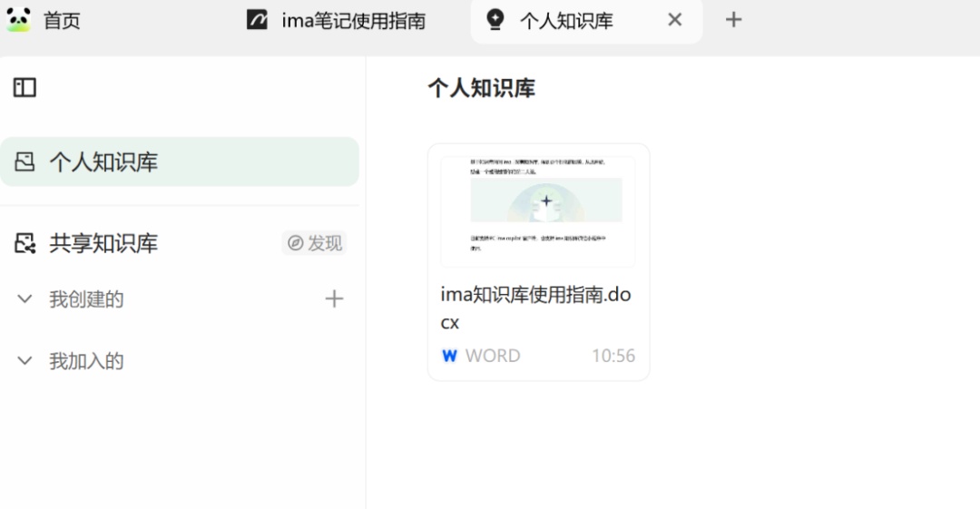Screen dimensions: 980x509
Task: Click the personal knowledge base sidebar icon
Action: click(x=25, y=162)
